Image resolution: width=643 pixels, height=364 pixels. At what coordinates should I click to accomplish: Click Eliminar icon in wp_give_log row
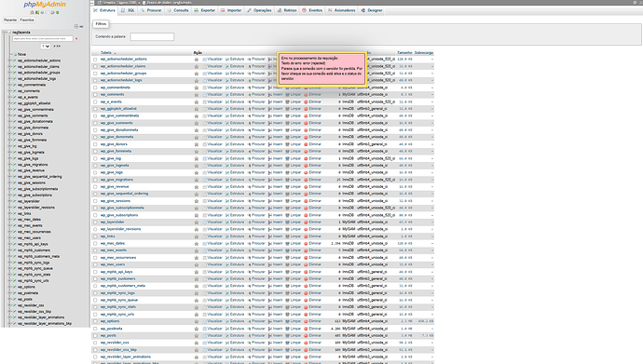pyautogui.click(x=306, y=158)
